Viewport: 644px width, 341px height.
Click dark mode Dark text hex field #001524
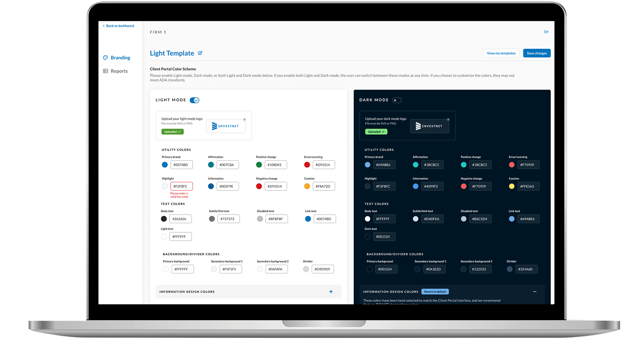(385, 237)
